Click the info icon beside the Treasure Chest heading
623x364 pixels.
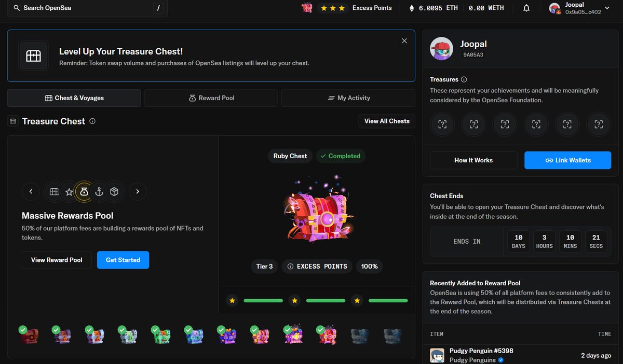(x=92, y=121)
